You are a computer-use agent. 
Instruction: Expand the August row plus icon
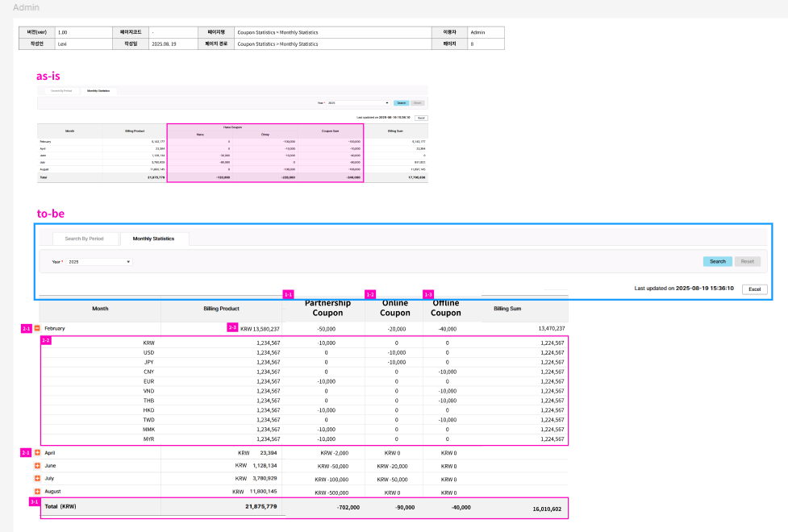click(37, 491)
